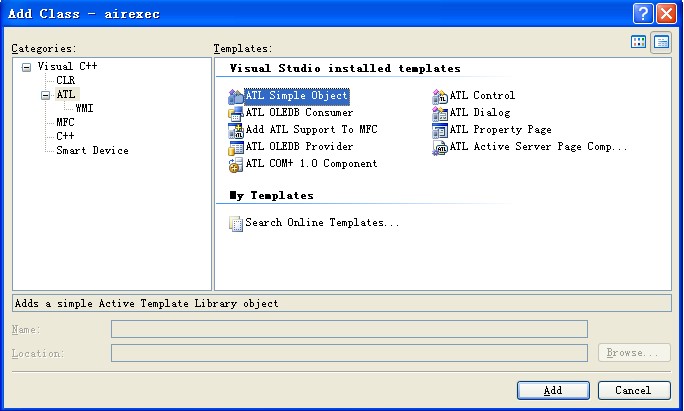Choose ATL Dialog template text
Viewport: 684px width, 411px height.
(x=480, y=113)
